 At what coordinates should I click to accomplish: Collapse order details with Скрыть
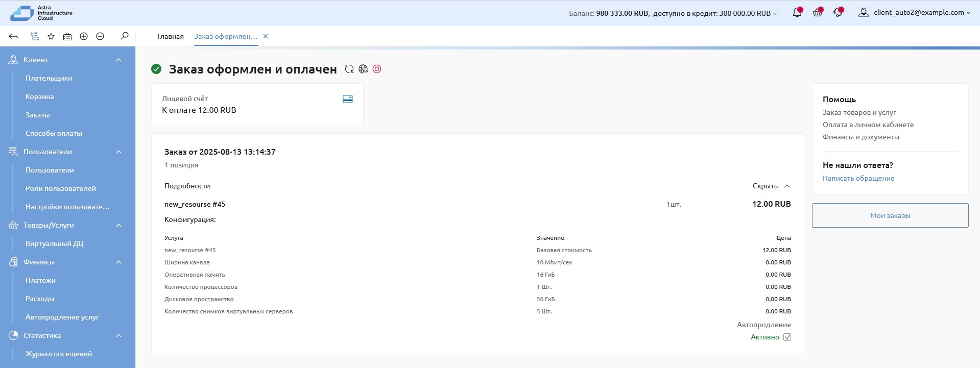(x=771, y=186)
